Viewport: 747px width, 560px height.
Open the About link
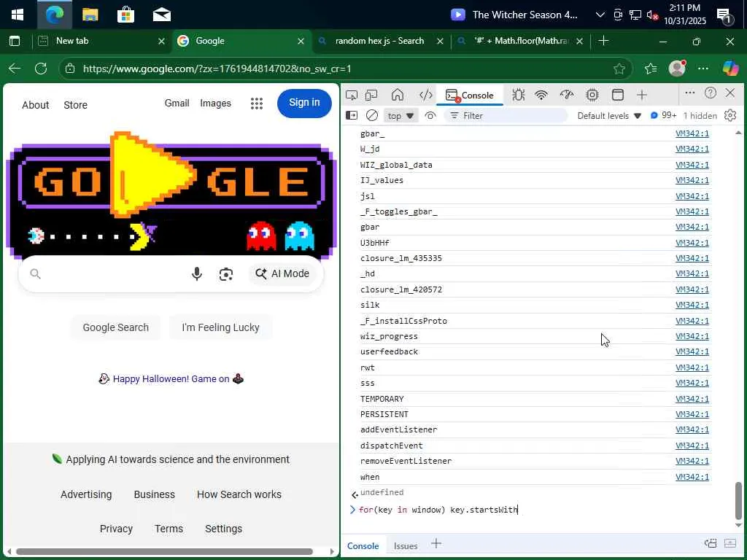coord(35,105)
